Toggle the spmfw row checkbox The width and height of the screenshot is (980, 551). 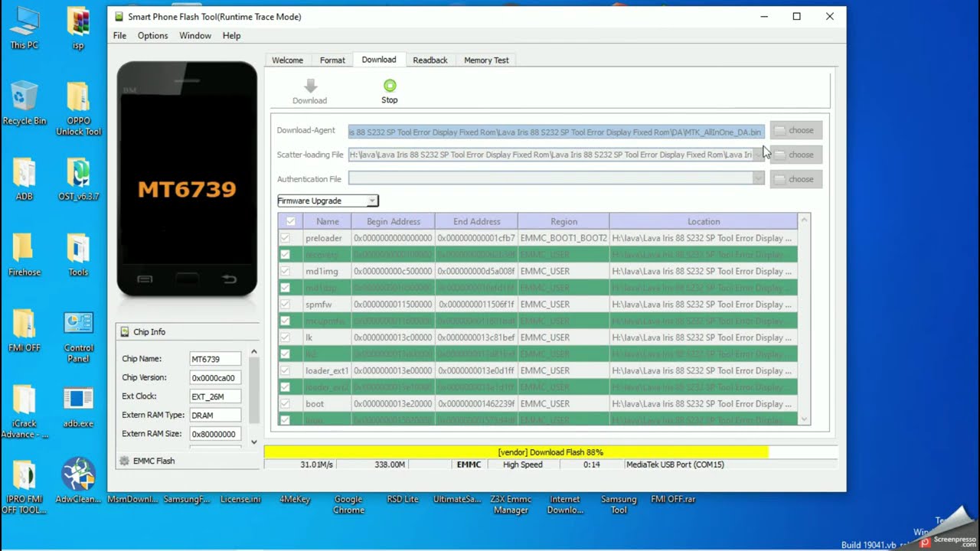click(285, 304)
